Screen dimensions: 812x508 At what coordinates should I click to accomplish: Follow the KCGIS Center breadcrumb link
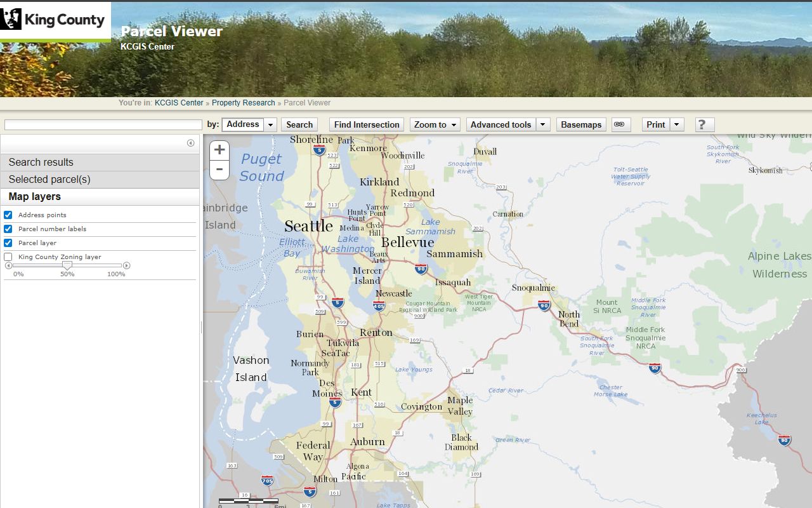click(179, 103)
